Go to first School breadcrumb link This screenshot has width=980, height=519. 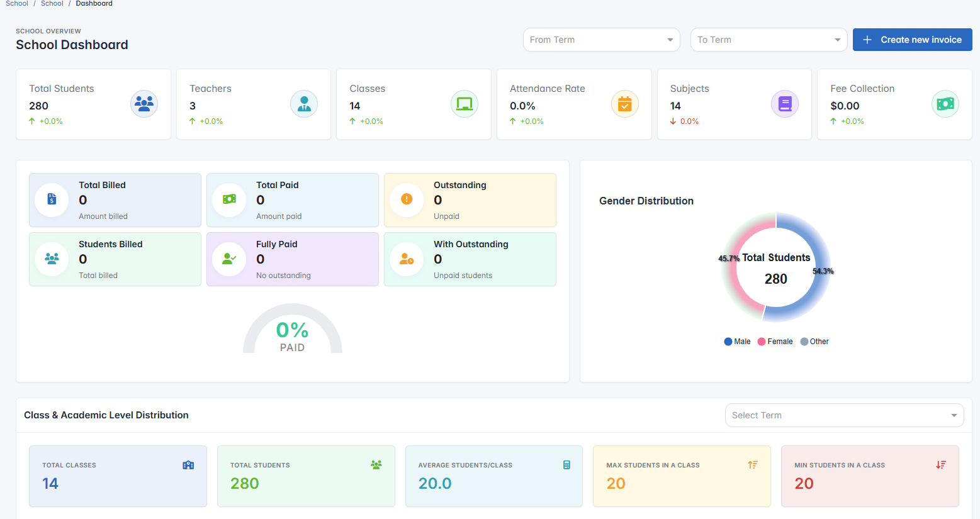click(17, 3)
